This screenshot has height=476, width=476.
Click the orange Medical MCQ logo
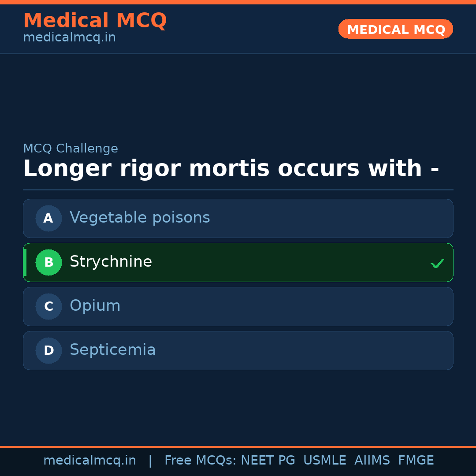click(95, 20)
